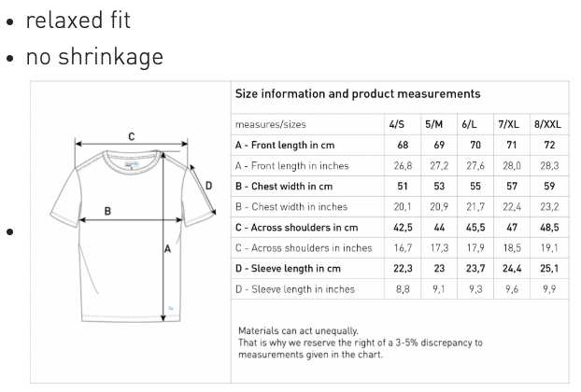Click the 'Materials can act unequally' disclaimer
The image size is (581, 392).
361,343
